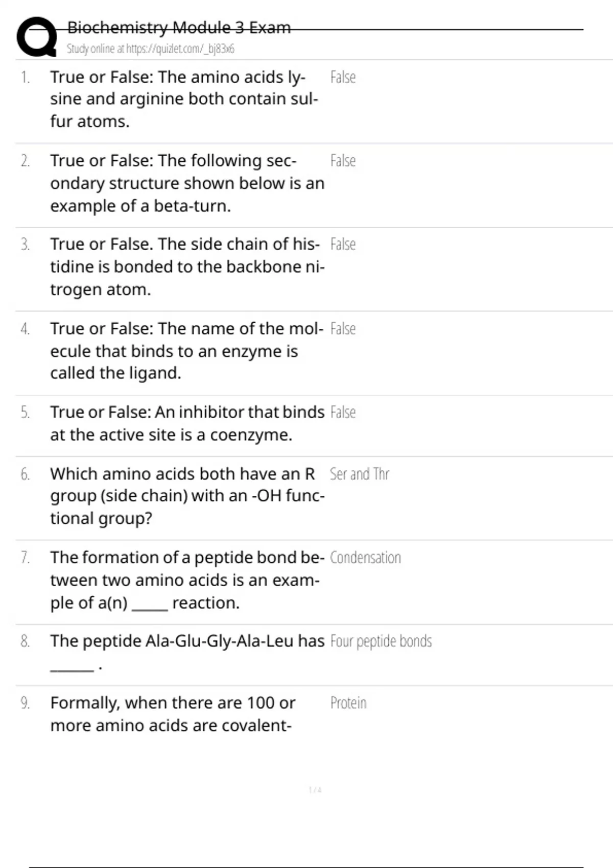Click the 'Protein' answer text

pos(348,703)
